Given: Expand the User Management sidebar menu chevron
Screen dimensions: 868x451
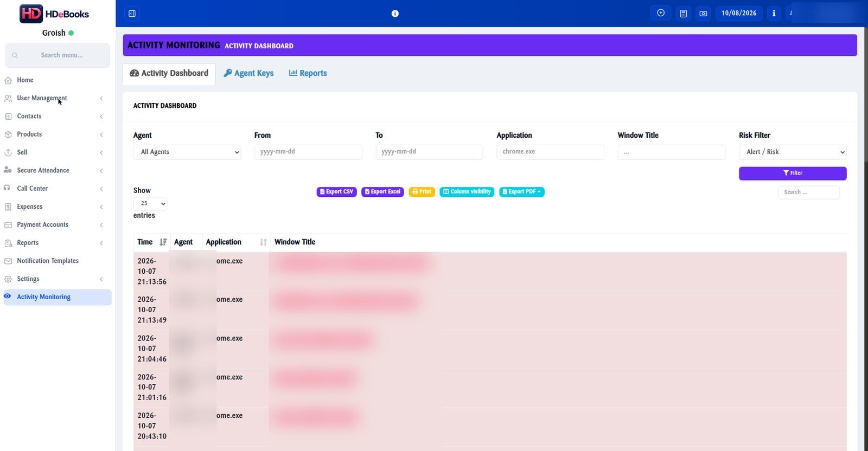Looking at the screenshot, I should (x=101, y=99).
